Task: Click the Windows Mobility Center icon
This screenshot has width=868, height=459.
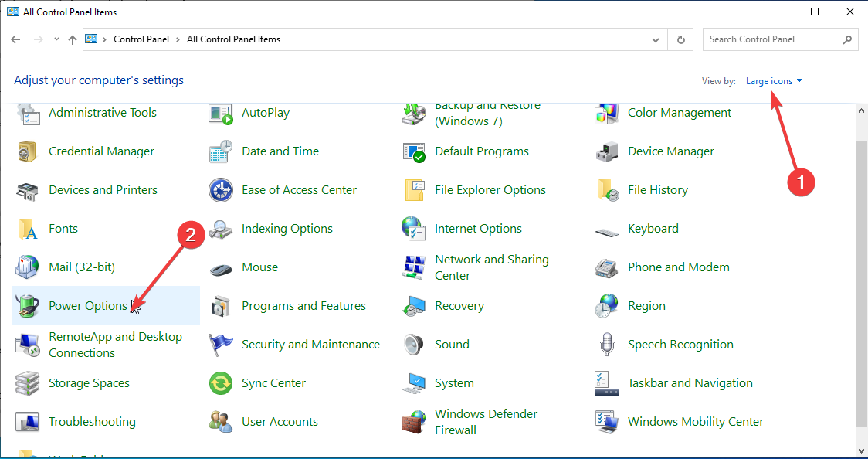Action: click(x=607, y=422)
